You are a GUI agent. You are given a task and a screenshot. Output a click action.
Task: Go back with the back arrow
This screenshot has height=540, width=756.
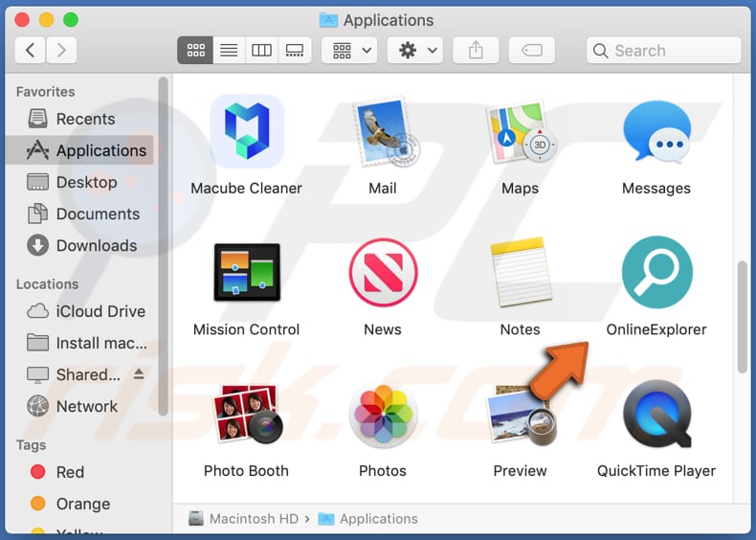[x=30, y=51]
